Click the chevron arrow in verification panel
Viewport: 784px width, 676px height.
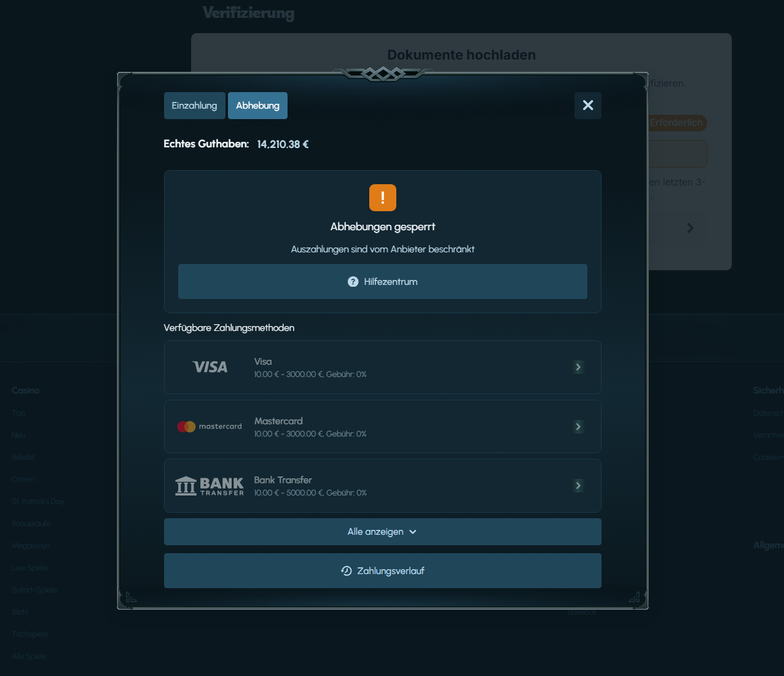click(x=690, y=228)
